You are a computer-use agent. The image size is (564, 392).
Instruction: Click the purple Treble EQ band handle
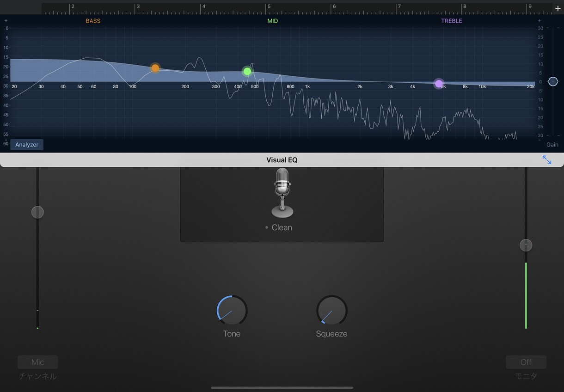pos(439,84)
